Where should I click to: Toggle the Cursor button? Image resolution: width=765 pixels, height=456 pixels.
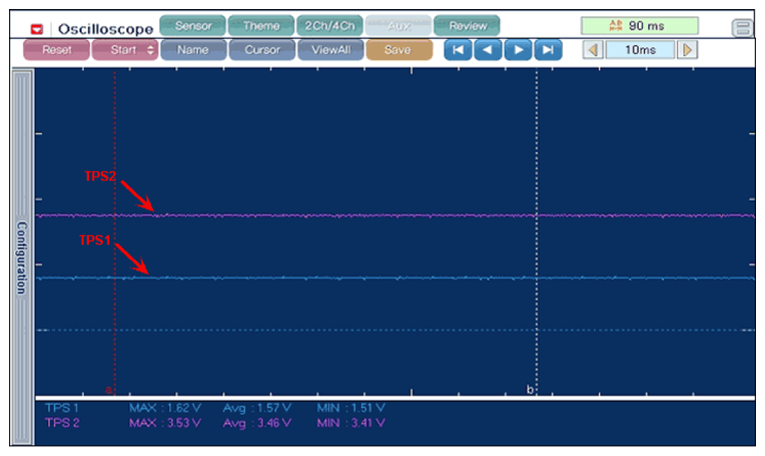(262, 50)
